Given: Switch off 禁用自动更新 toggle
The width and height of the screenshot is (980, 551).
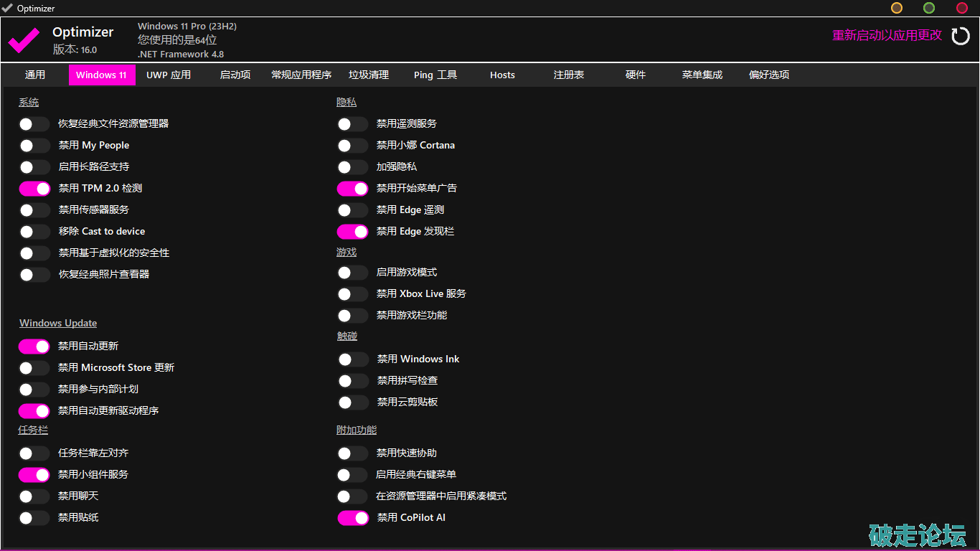Looking at the screenshot, I should tap(34, 347).
